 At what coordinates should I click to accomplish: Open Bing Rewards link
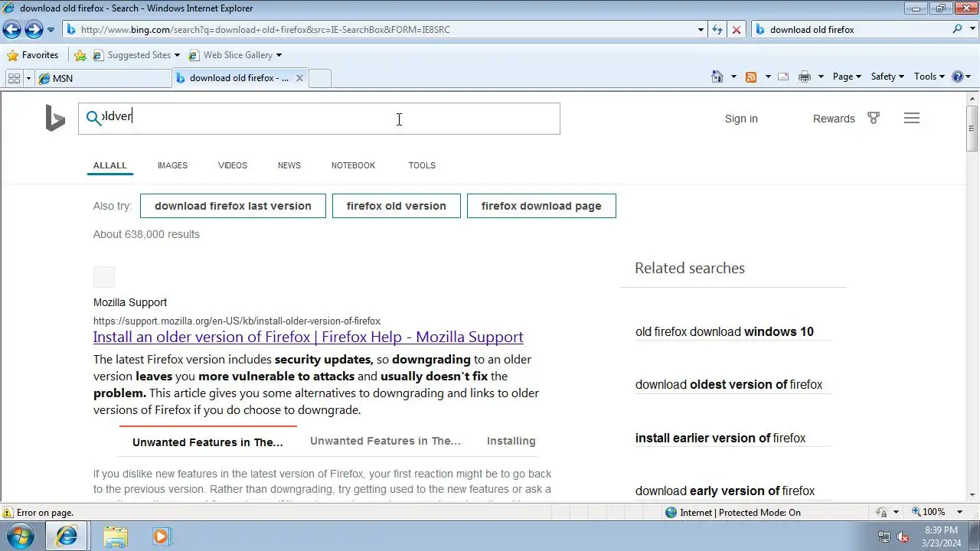[x=834, y=119]
